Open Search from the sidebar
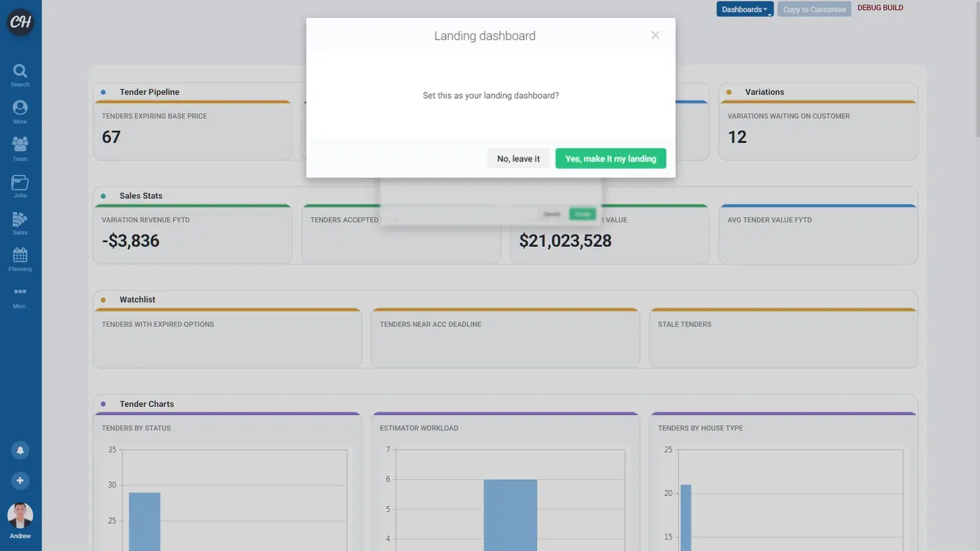The height and width of the screenshot is (551, 980). 20,75
